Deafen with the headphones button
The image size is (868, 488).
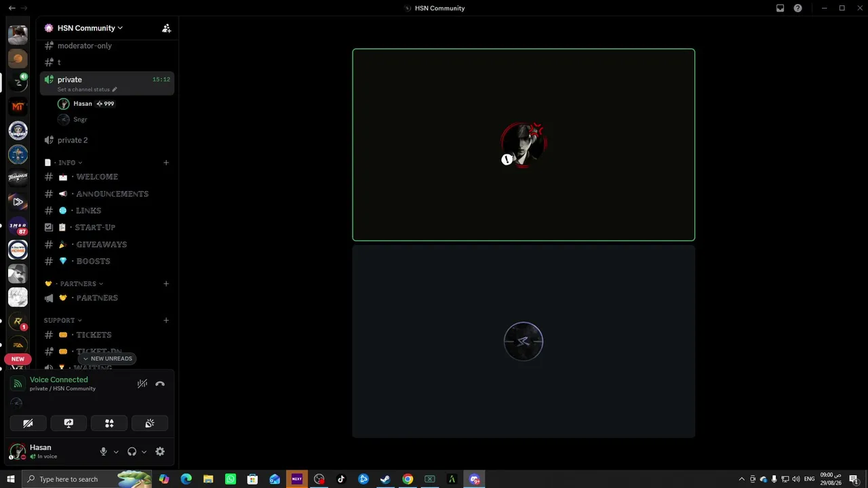point(132,451)
